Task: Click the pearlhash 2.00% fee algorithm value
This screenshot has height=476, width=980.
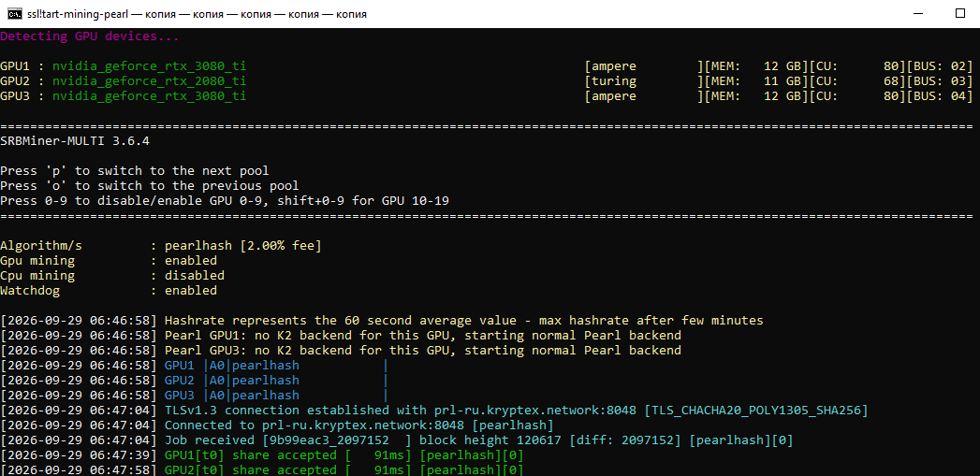Action: 243,246
